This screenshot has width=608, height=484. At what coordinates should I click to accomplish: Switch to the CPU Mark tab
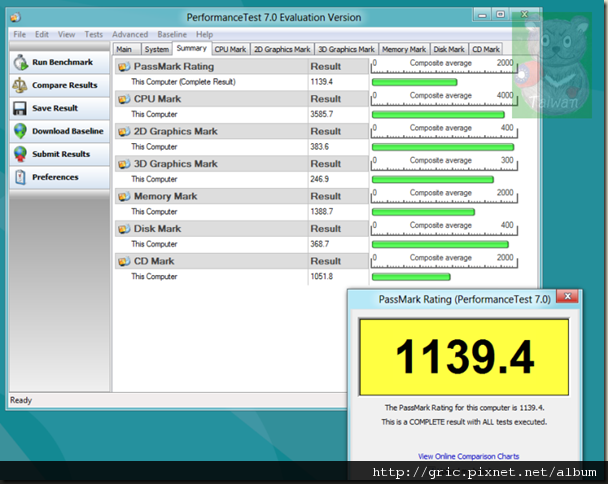point(230,49)
